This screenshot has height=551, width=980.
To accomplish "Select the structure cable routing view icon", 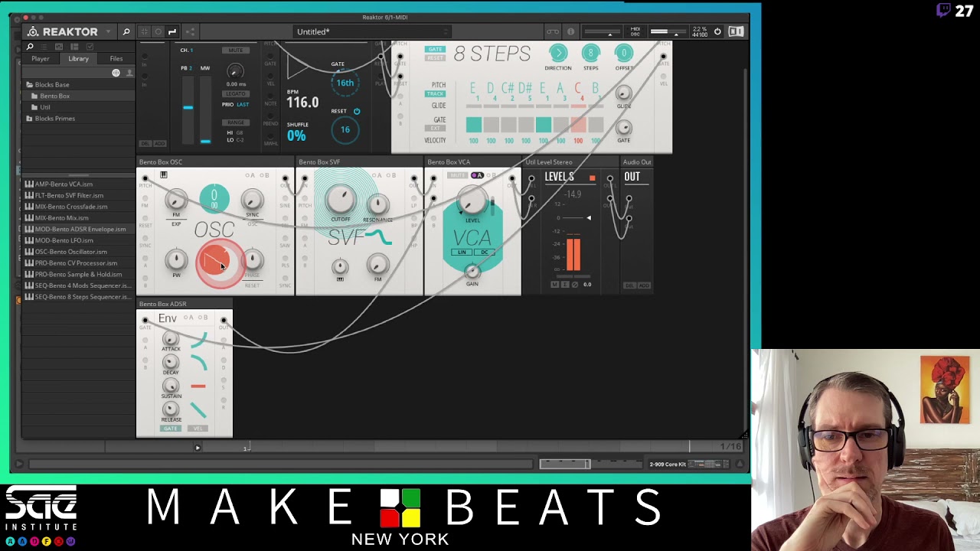I will click(x=172, y=32).
